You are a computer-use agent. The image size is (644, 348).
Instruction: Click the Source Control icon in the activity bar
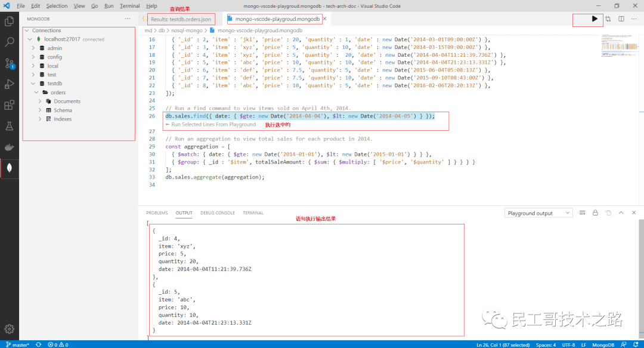pyautogui.click(x=8, y=63)
